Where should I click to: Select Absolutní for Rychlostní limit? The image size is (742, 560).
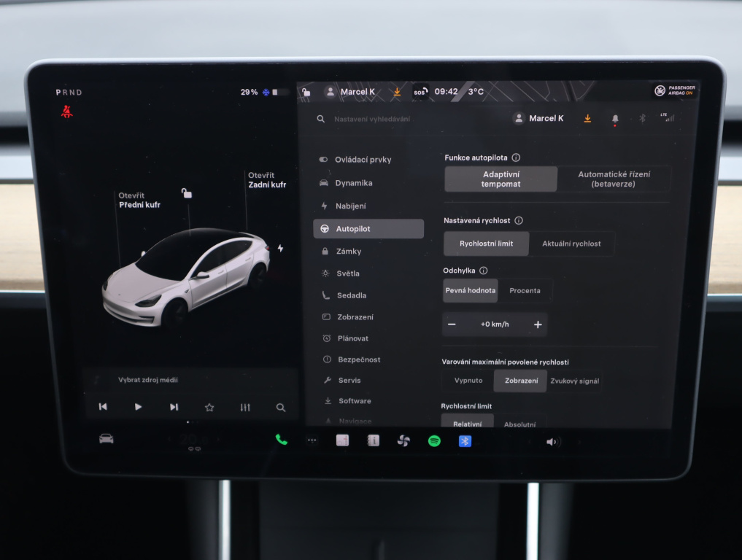click(521, 423)
